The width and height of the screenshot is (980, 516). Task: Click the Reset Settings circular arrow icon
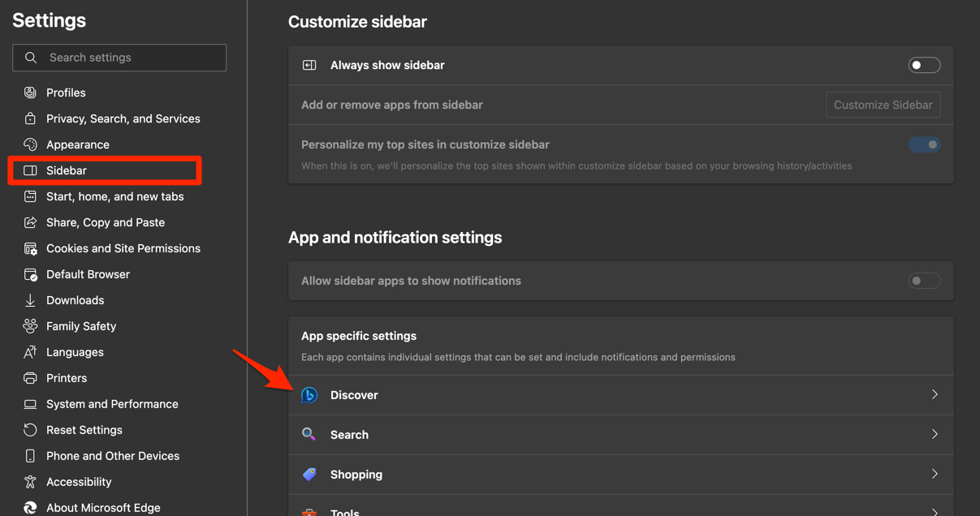pos(30,430)
